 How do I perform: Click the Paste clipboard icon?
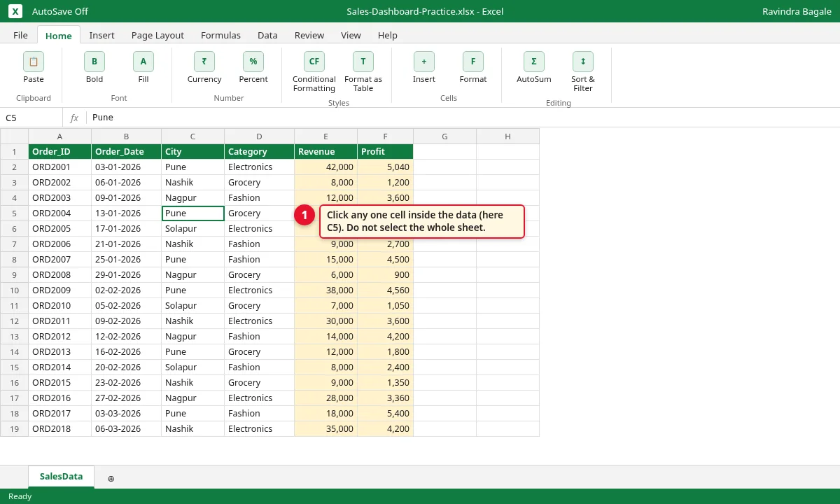[x=34, y=62]
